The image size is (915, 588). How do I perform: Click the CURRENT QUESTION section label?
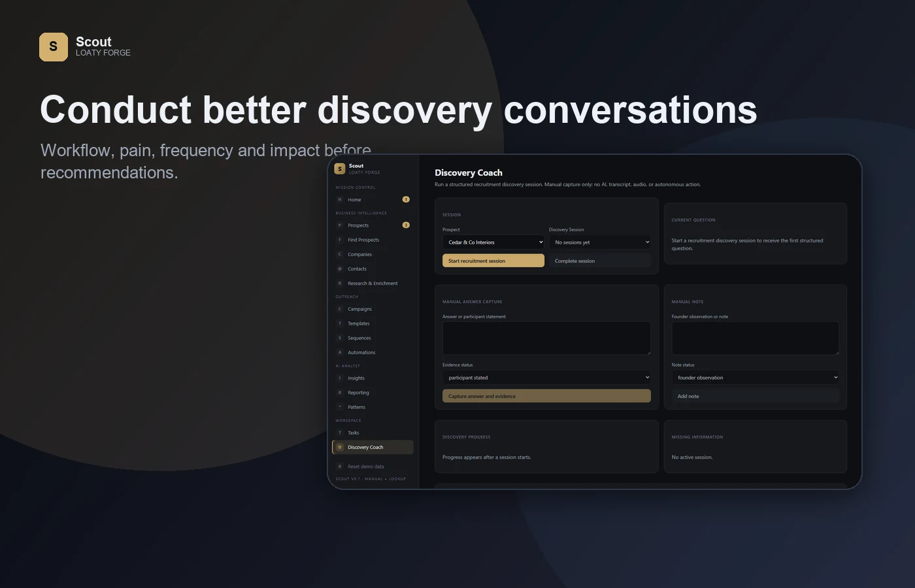pyautogui.click(x=693, y=220)
